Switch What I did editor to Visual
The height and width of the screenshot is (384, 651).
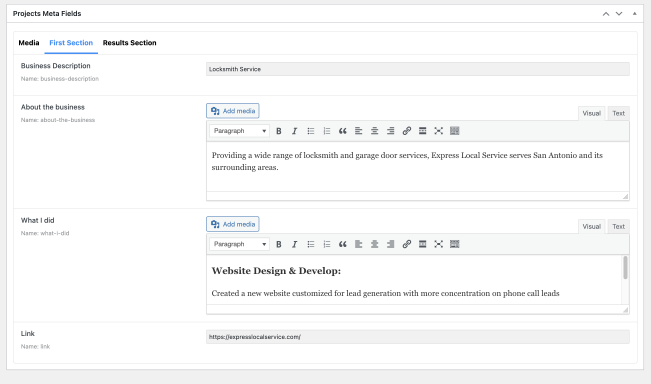(591, 227)
